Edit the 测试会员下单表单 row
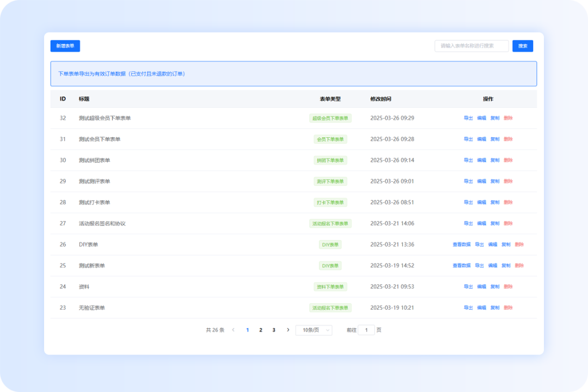The width and height of the screenshot is (588, 392). click(x=481, y=139)
